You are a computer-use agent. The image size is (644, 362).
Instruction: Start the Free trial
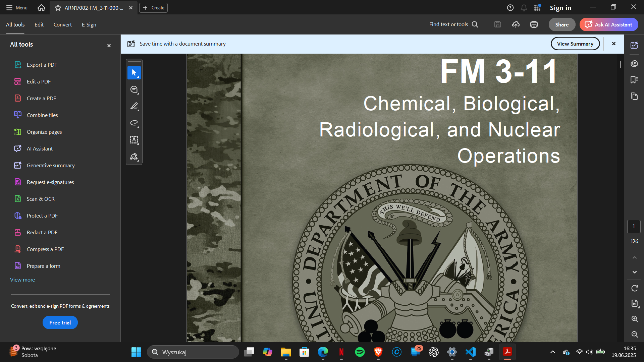point(60,322)
